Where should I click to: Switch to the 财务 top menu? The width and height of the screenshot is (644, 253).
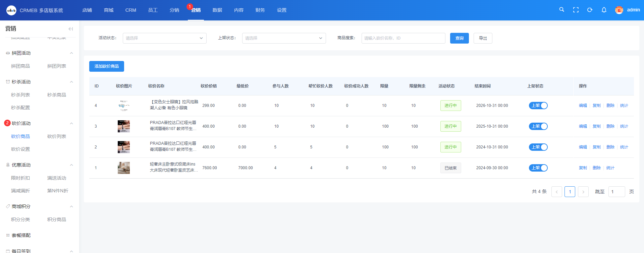(x=260, y=10)
